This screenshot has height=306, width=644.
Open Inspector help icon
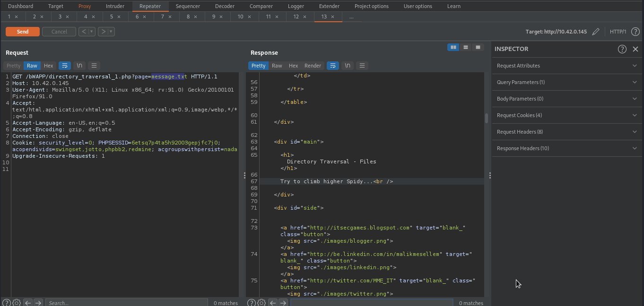click(x=622, y=49)
